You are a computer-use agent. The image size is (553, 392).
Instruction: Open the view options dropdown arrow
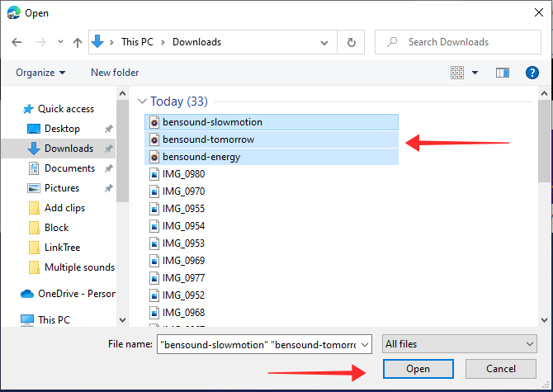(x=475, y=73)
